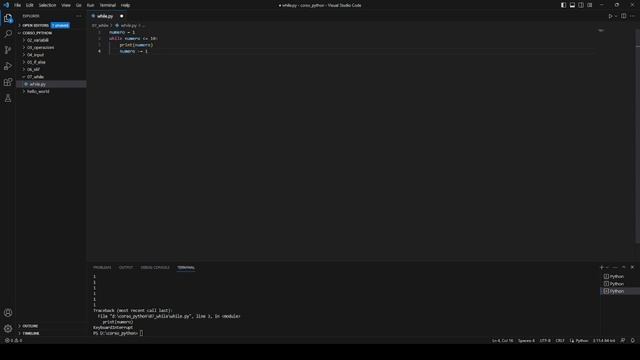Click CRLF line ending status
This screenshot has height=360, width=640.
point(560,340)
